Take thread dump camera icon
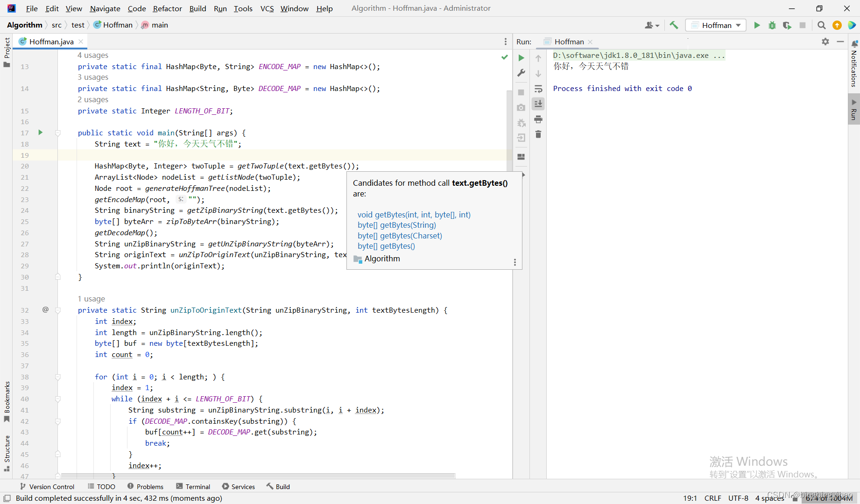The width and height of the screenshot is (860, 504). click(522, 108)
